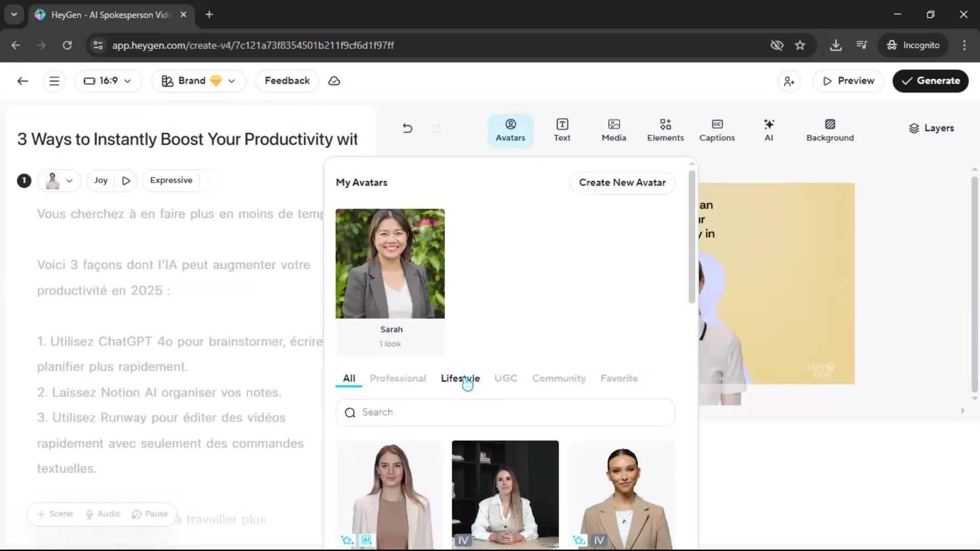Image resolution: width=980 pixels, height=551 pixels.
Task: Expand the scene avatar selector dropdown
Action: pos(59,181)
